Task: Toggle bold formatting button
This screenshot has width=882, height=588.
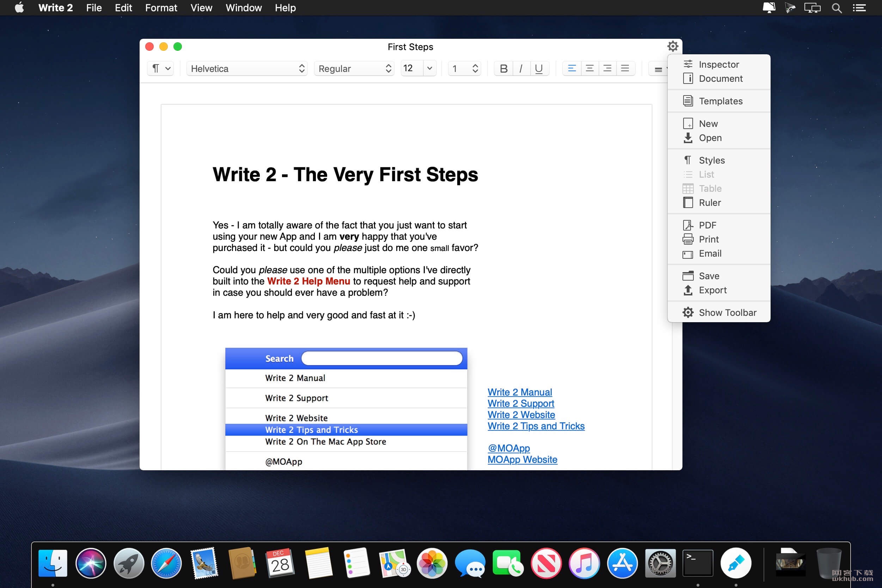Action: (503, 69)
